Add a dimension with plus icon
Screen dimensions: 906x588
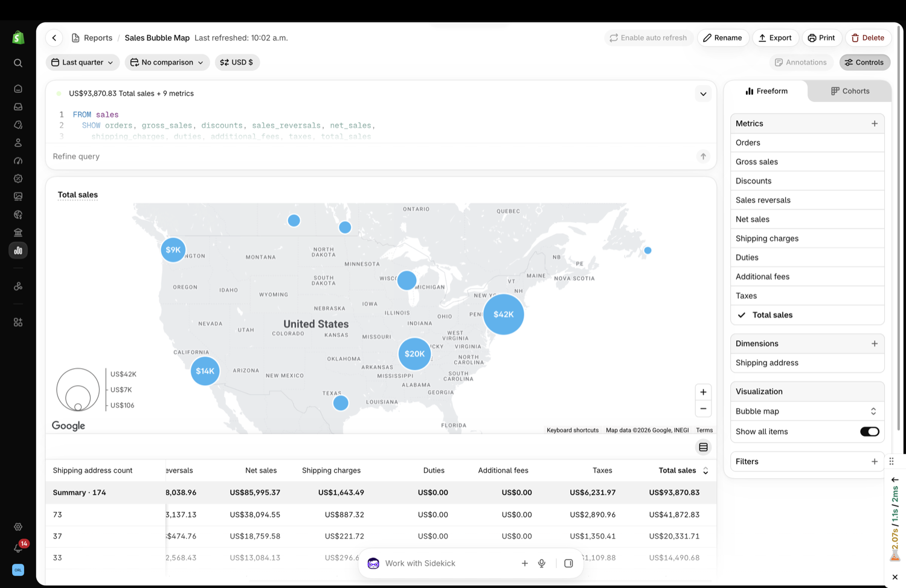(x=875, y=344)
